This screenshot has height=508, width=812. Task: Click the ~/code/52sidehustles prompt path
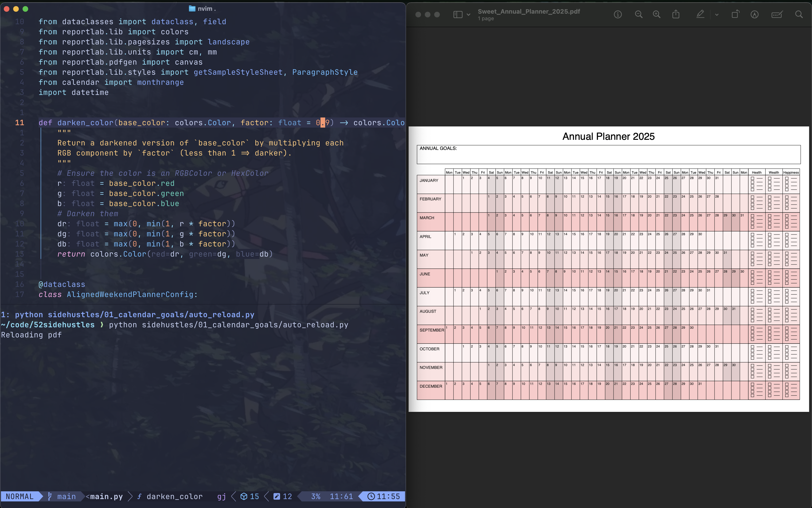(x=48, y=325)
